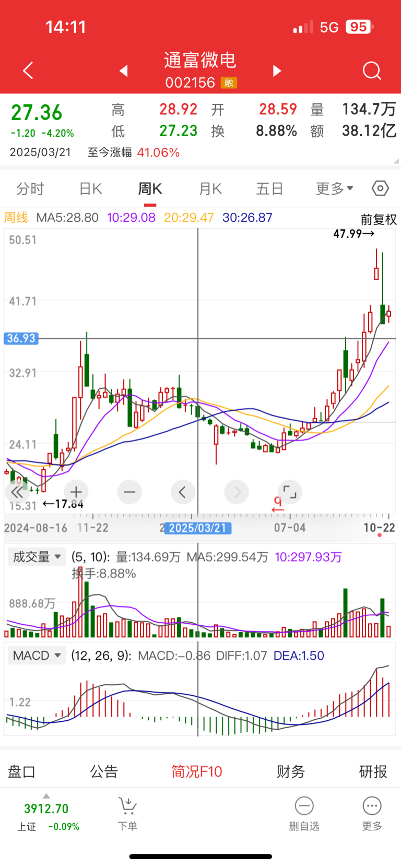Tap MA5:28.80 moving average label
The width and height of the screenshot is (401, 868).
[x=67, y=218]
